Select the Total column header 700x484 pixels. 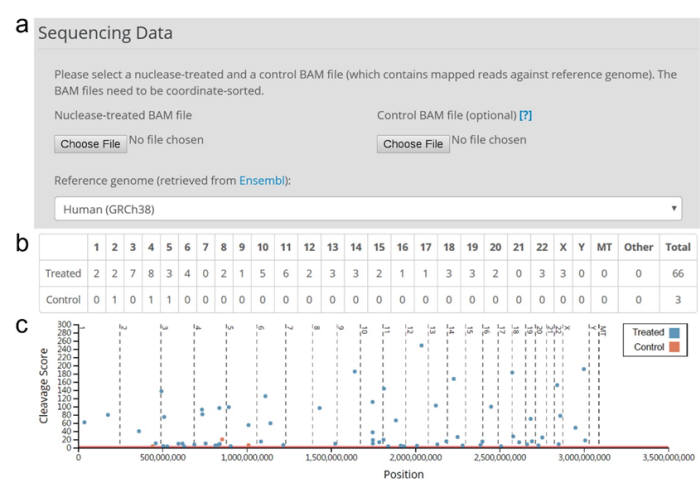[676, 247]
